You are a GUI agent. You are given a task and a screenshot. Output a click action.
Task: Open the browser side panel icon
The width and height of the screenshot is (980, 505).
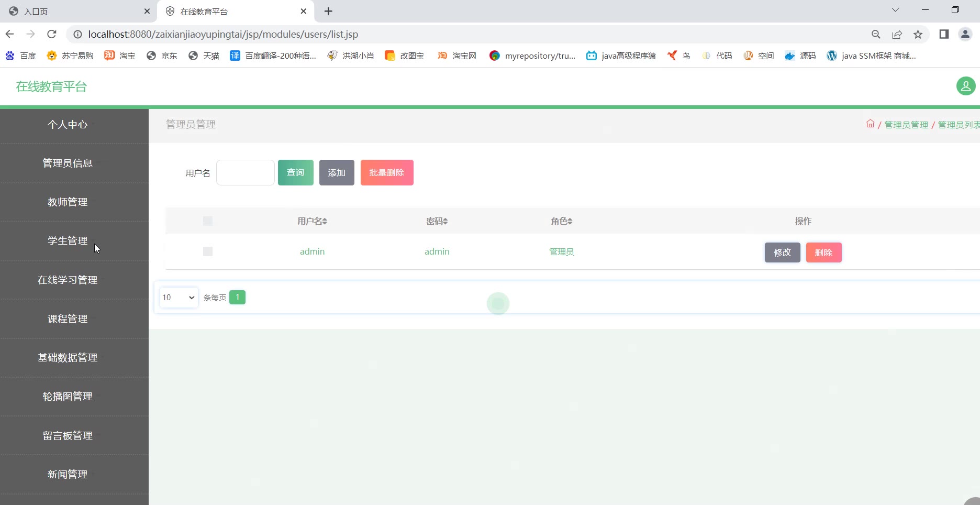944,34
